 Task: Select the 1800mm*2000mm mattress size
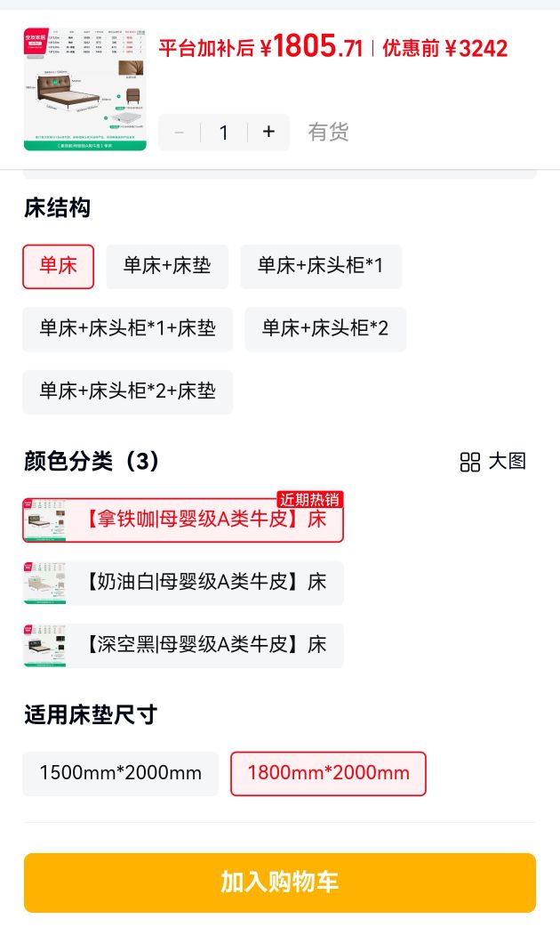328,773
